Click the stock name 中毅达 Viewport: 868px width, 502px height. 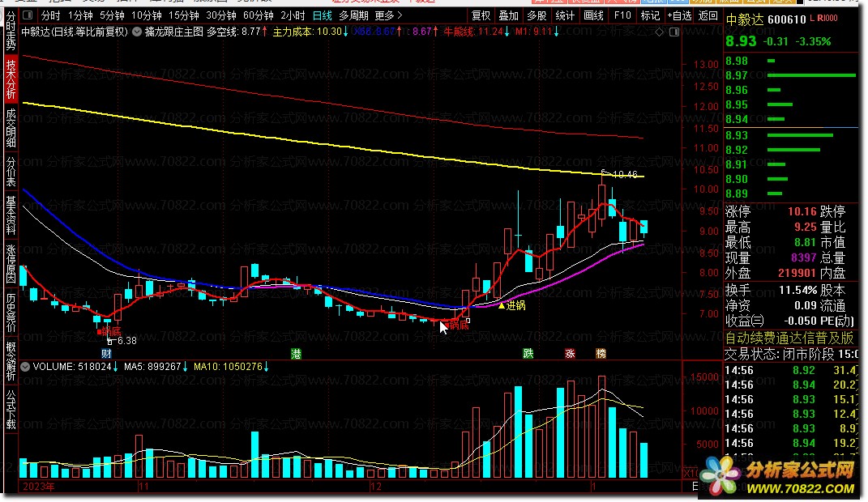tap(745, 20)
